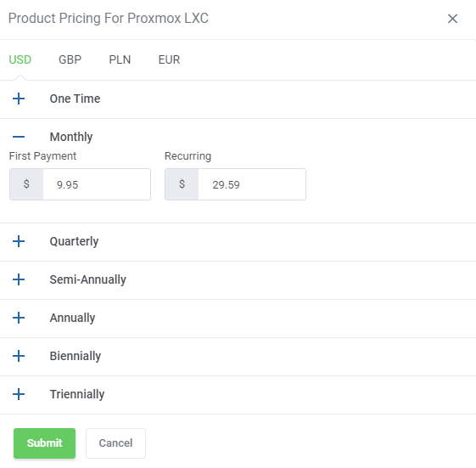Click the Triennially label
The height and width of the screenshot is (468, 476).
77,394
